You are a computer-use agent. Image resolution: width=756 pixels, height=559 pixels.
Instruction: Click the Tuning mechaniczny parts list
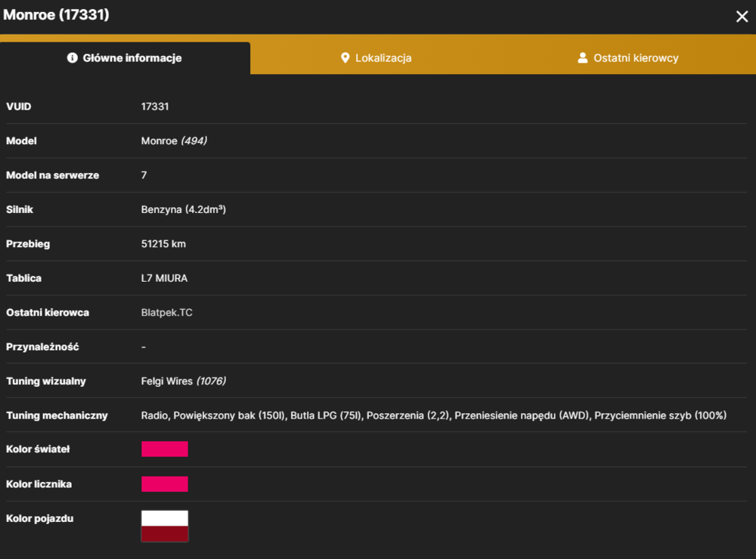click(x=433, y=415)
